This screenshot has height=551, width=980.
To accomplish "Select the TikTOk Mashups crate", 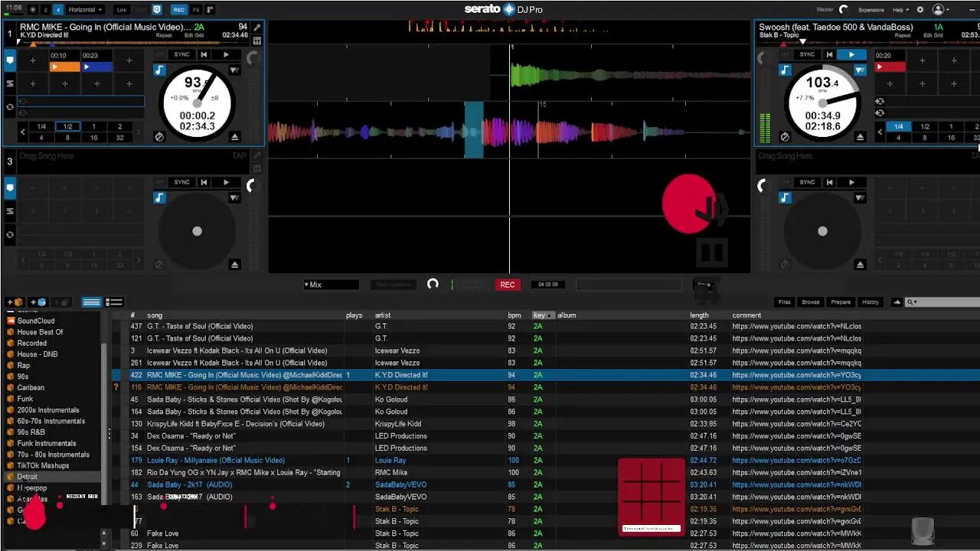I will click(44, 465).
